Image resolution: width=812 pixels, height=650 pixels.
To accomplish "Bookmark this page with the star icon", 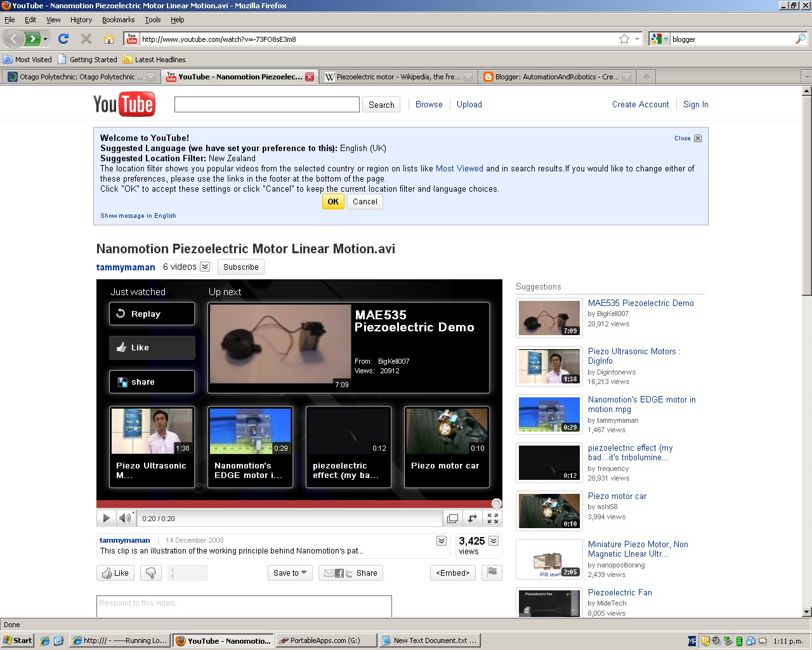I will [624, 39].
